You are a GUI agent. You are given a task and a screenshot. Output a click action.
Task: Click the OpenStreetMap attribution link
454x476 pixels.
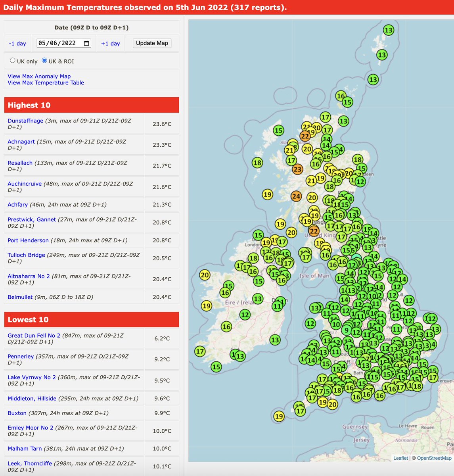point(434,458)
